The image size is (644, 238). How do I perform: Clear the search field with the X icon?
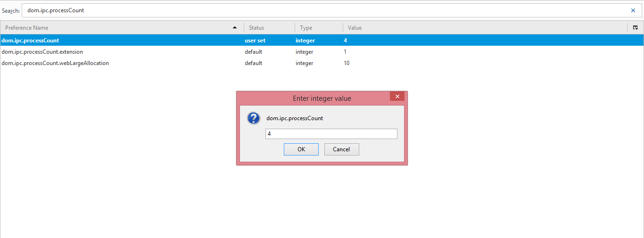[633, 10]
